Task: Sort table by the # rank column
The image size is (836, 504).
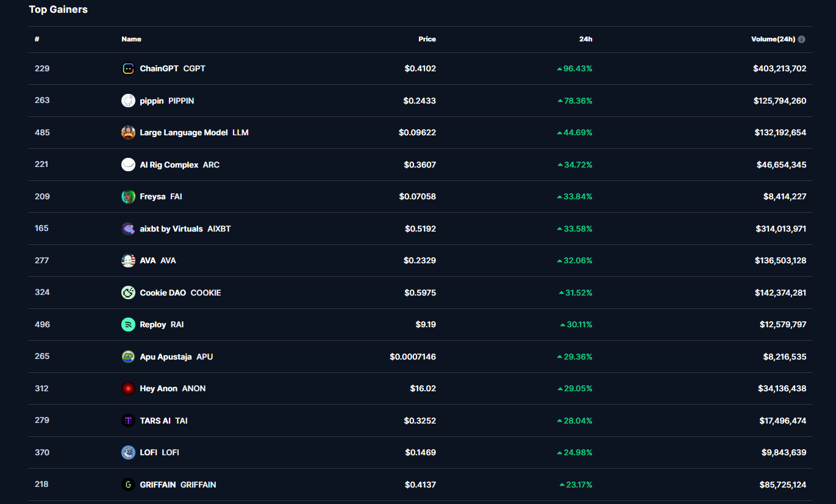Action: coord(37,39)
